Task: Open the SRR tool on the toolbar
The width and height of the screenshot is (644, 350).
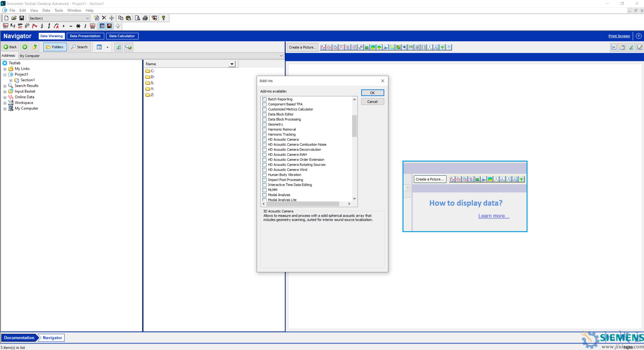Action: point(92,26)
